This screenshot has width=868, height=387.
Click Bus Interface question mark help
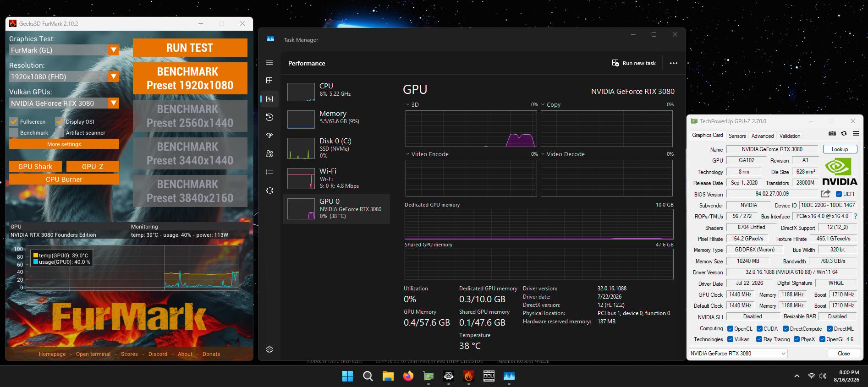coord(855,216)
